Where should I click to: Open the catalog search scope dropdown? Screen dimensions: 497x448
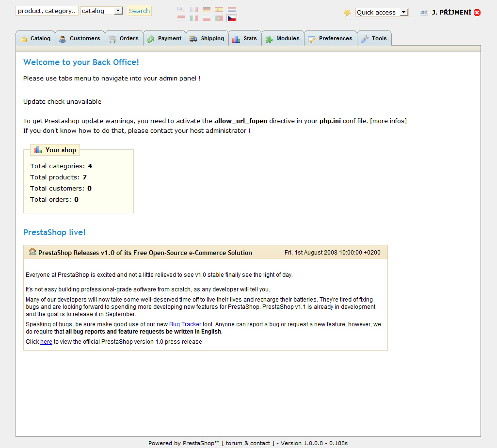point(101,11)
